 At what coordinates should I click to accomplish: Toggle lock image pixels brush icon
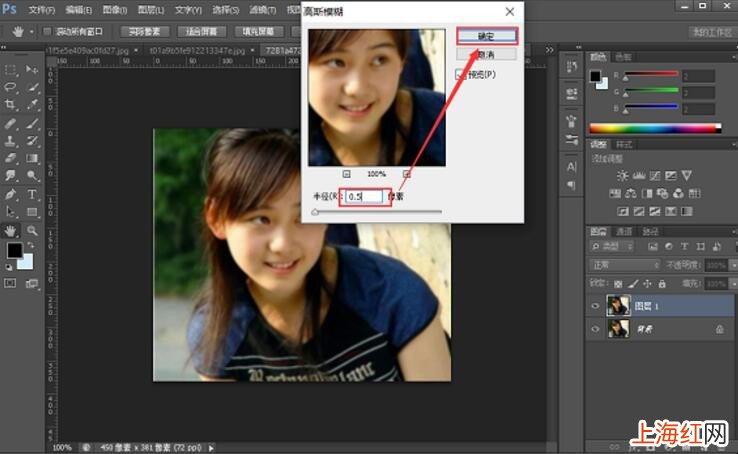coord(633,284)
